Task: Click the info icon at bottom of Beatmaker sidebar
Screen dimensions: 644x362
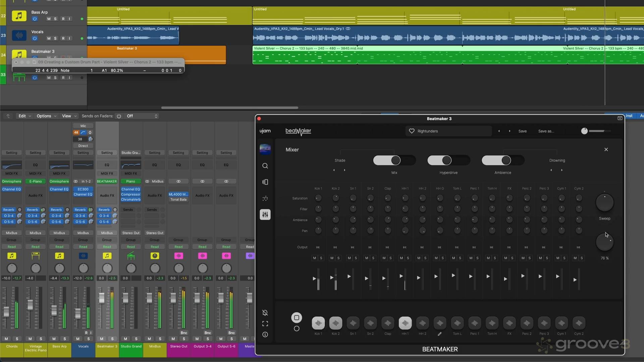Action: [265, 335]
